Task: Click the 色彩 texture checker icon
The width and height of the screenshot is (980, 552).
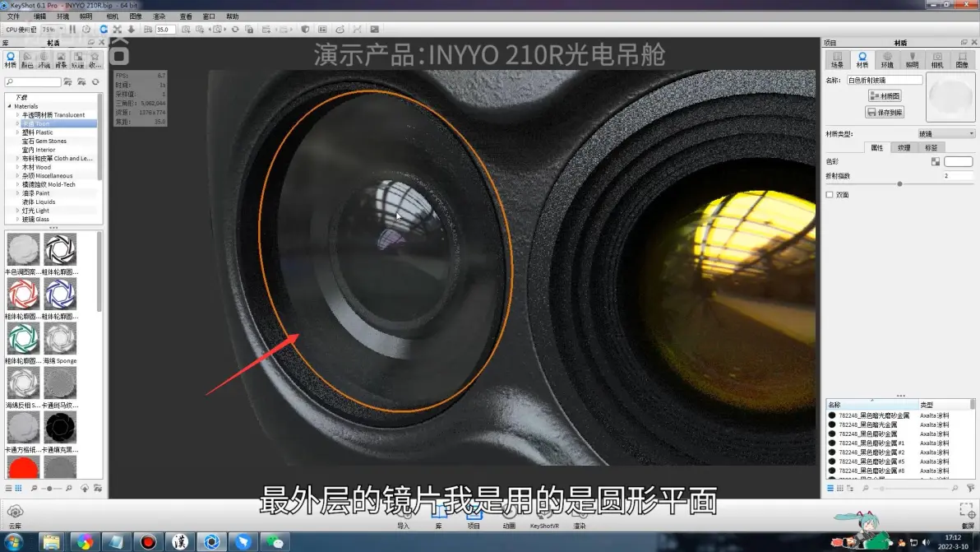Action: (935, 161)
